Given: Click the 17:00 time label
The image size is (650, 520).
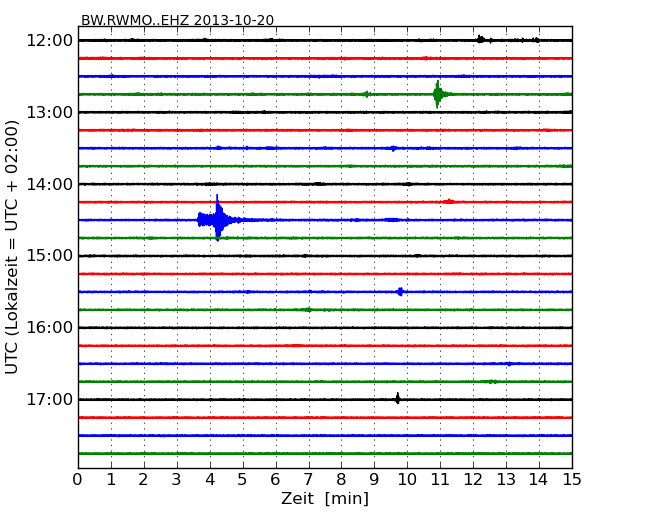Looking at the screenshot, I should [49, 400].
